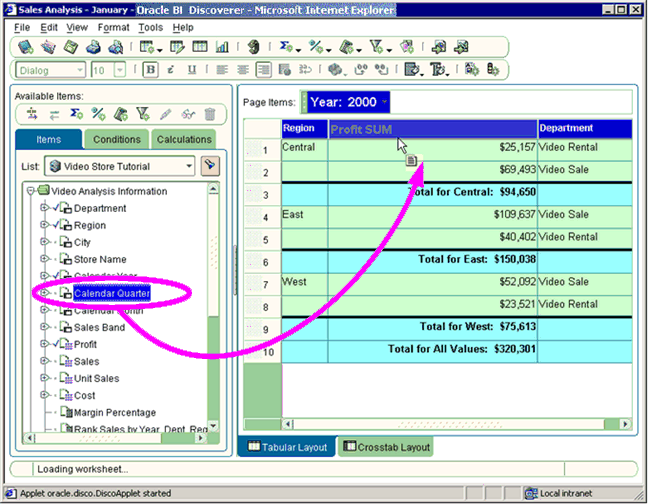
Task: Click the last Export icon in main toolbar
Action: 461,47
